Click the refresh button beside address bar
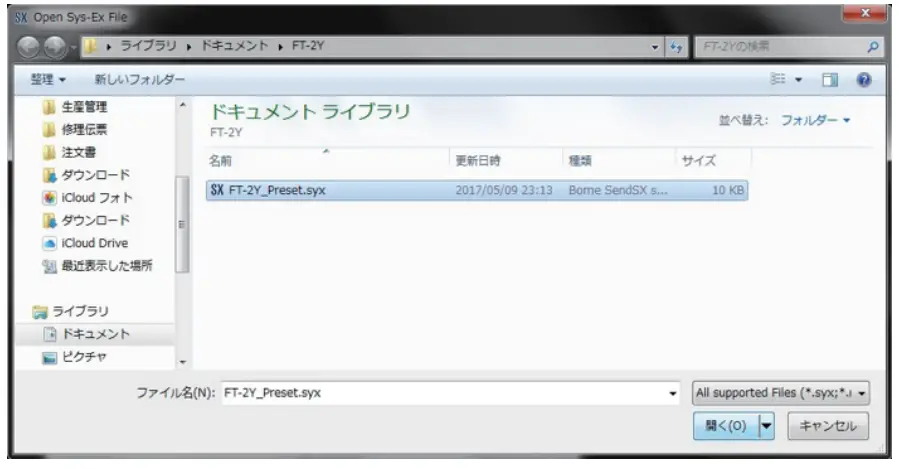The height and width of the screenshot is (469, 899). [677, 47]
